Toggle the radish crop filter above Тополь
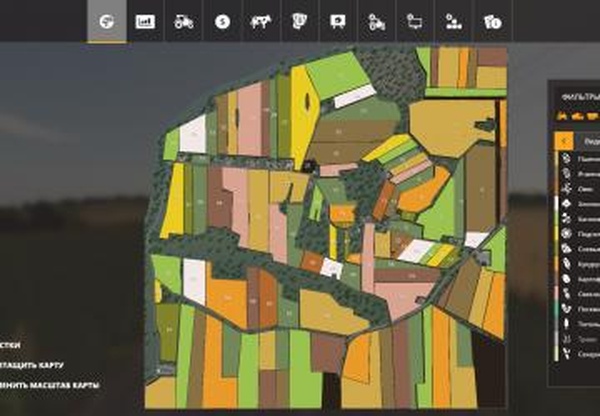The width and height of the screenshot is (600, 416). (x=579, y=309)
